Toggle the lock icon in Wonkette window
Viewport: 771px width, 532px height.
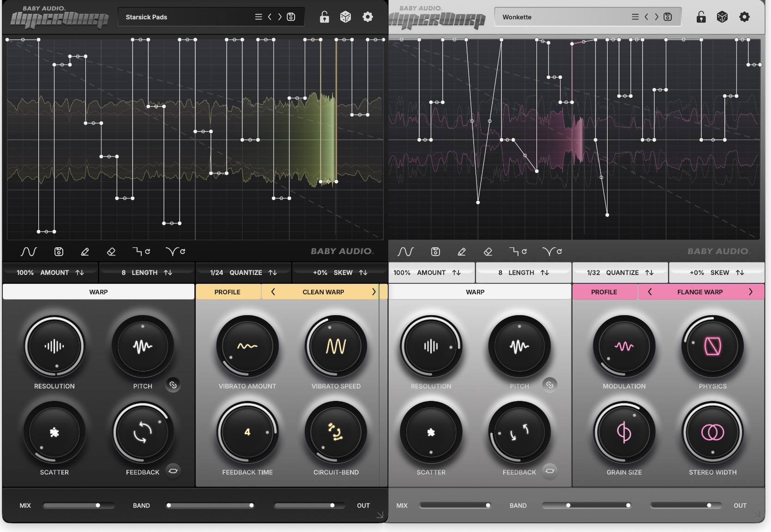[x=701, y=17]
